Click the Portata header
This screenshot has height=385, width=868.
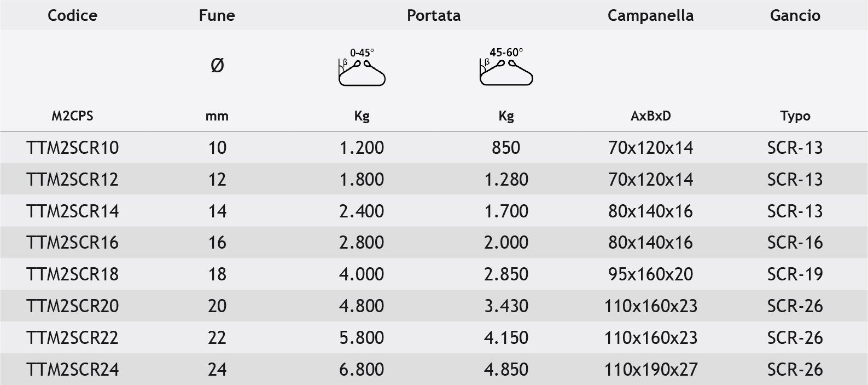click(x=434, y=15)
